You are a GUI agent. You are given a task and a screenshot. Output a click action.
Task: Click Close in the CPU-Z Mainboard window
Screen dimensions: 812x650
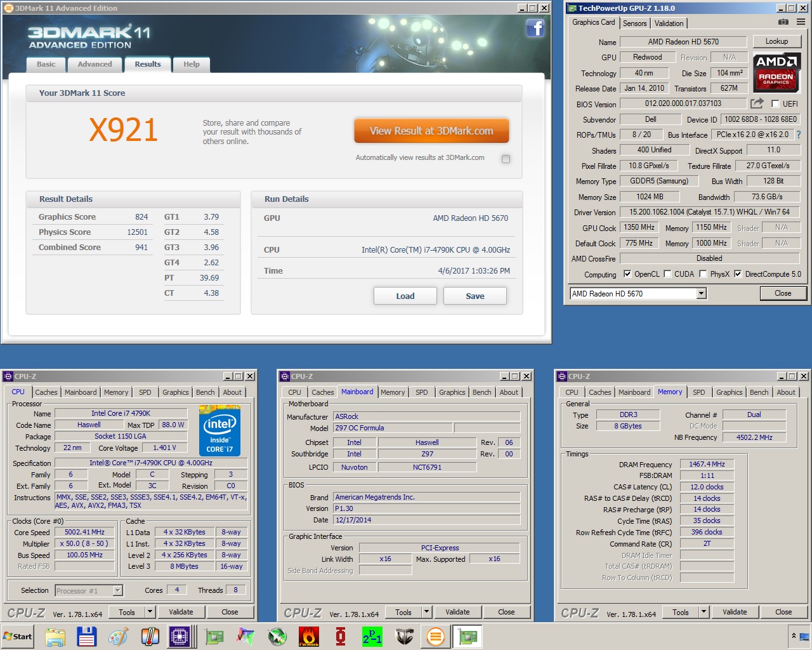tap(506, 612)
